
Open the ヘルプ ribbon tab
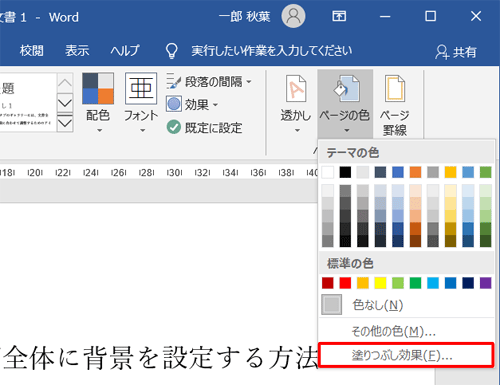tap(125, 51)
